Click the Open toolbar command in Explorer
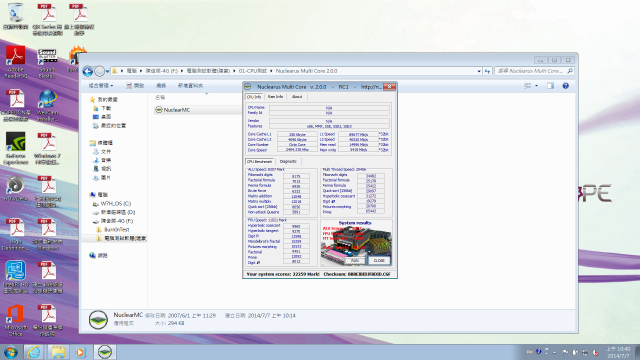The width and height of the screenshot is (640, 360). [135, 86]
